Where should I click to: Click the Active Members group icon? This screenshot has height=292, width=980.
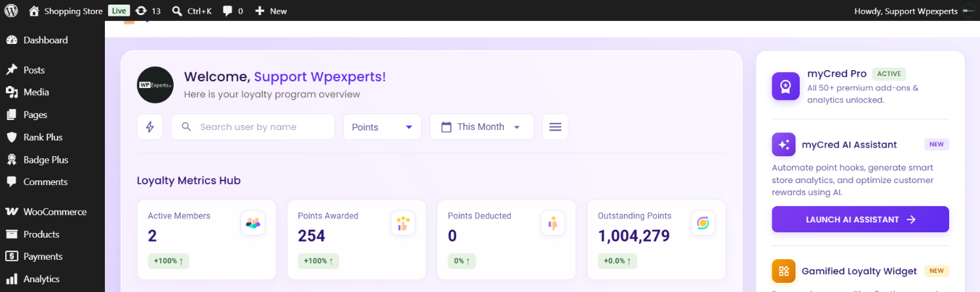253,223
